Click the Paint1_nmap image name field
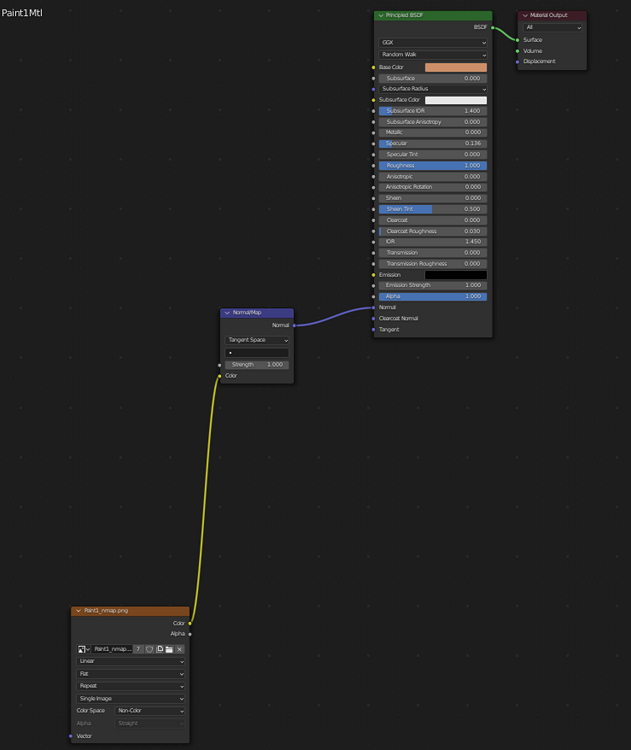 pyautogui.click(x=112, y=649)
